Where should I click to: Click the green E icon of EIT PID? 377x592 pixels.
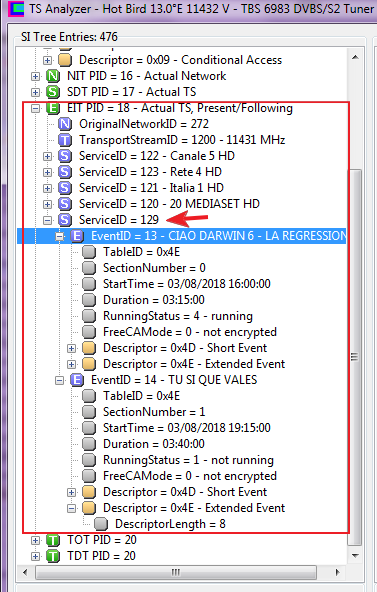tap(53, 108)
